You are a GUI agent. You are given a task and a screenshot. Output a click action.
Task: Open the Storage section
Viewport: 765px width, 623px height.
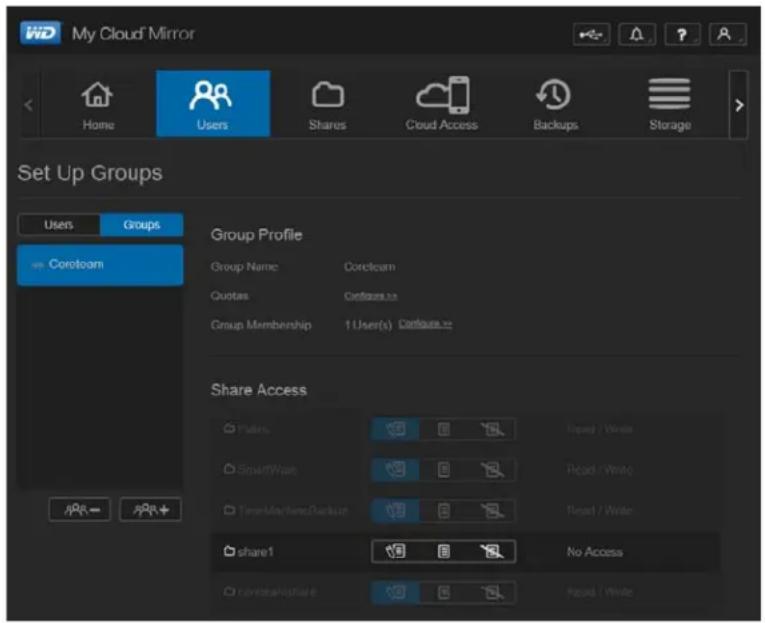670,104
